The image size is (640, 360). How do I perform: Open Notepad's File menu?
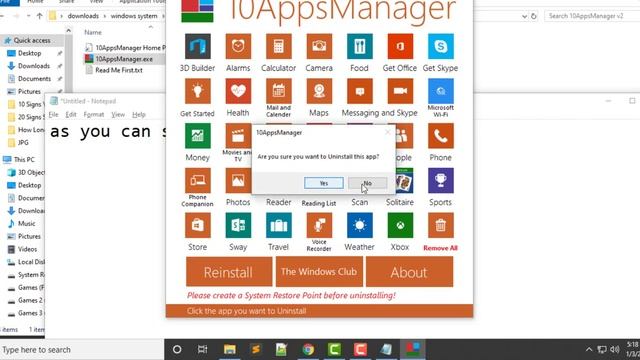(53, 115)
